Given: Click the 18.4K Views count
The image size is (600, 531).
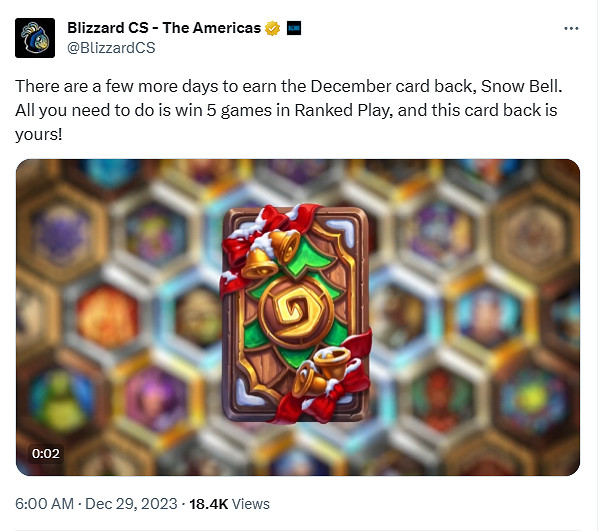Looking at the screenshot, I should pyautogui.click(x=229, y=504).
